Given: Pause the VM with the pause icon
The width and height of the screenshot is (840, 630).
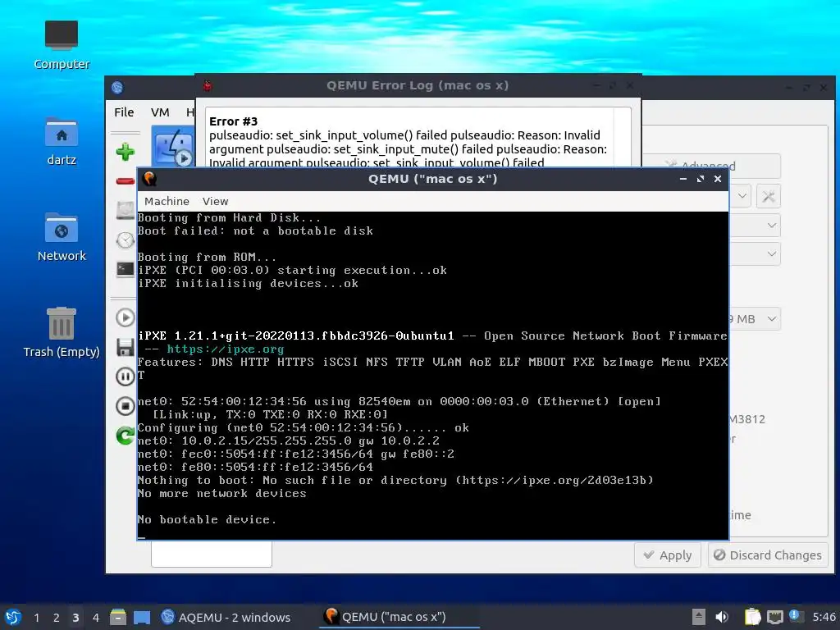Looking at the screenshot, I should pos(126,377).
